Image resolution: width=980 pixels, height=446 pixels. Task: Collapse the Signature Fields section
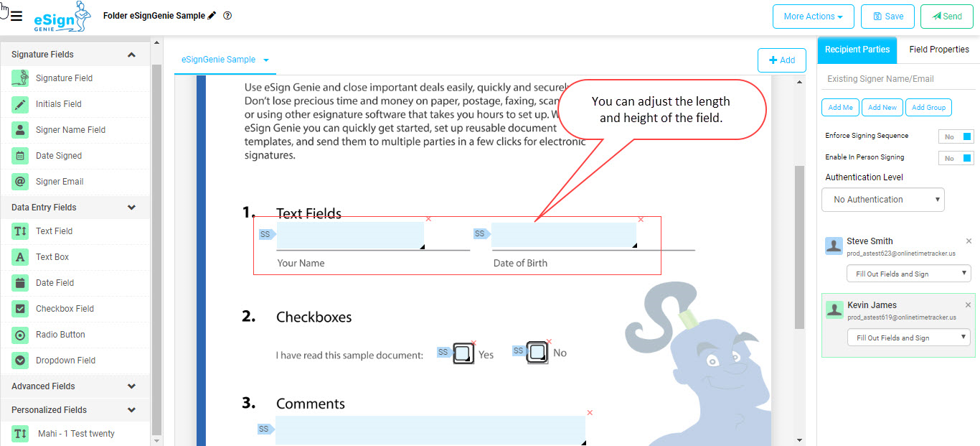[x=131, y=55]
